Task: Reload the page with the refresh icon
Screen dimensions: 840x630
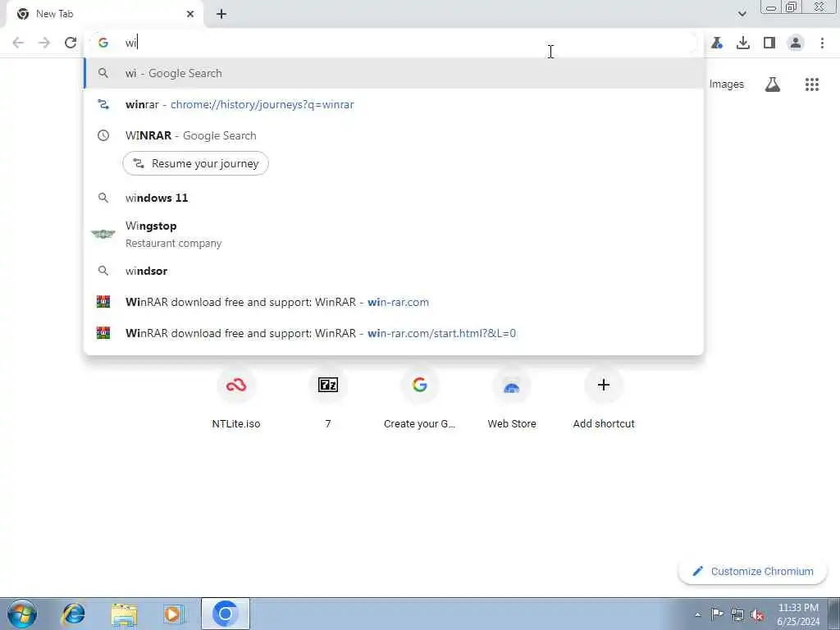Action: [x=71, y=43]
